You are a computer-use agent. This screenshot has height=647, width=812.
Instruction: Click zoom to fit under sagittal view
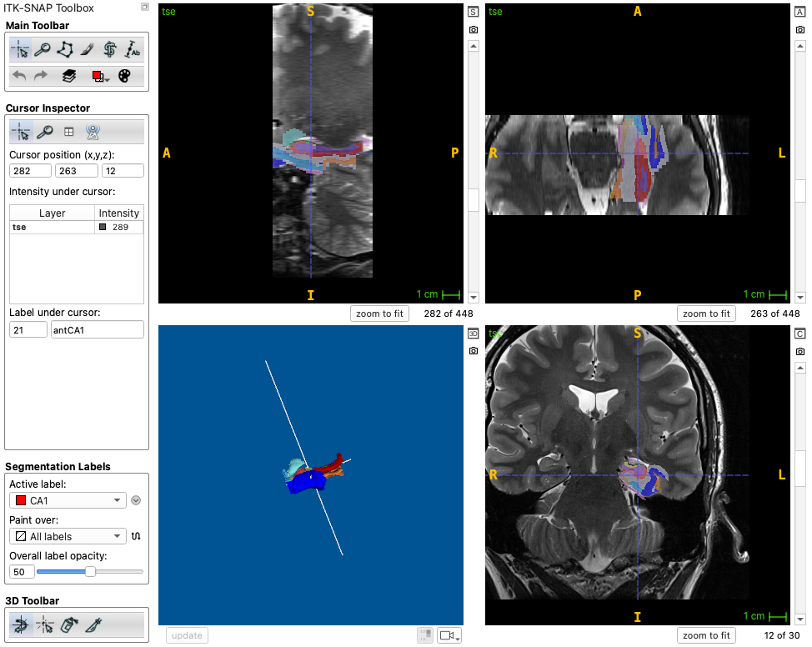pos(379,313)
